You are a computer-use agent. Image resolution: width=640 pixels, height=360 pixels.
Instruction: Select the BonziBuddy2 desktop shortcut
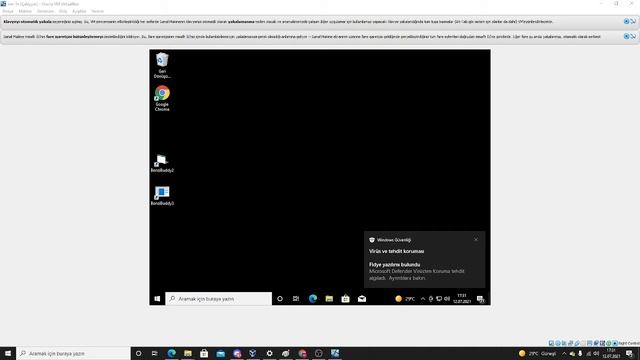click(x=162, y=163)
